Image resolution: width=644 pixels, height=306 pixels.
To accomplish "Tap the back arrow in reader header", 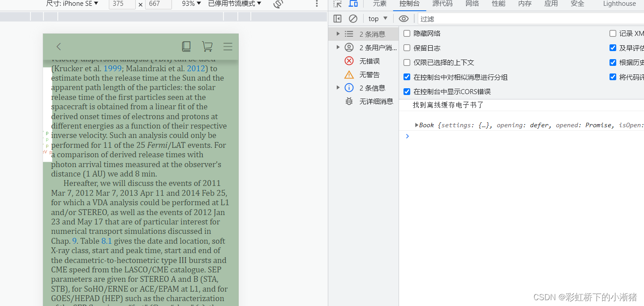I will click(59, 47).
